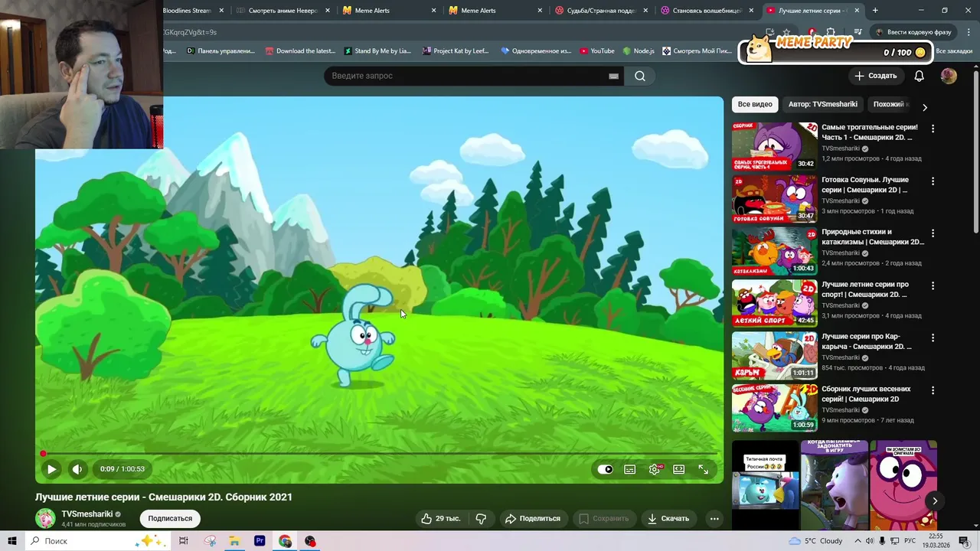Open the Windows Start menu

(x=11, y=541)
